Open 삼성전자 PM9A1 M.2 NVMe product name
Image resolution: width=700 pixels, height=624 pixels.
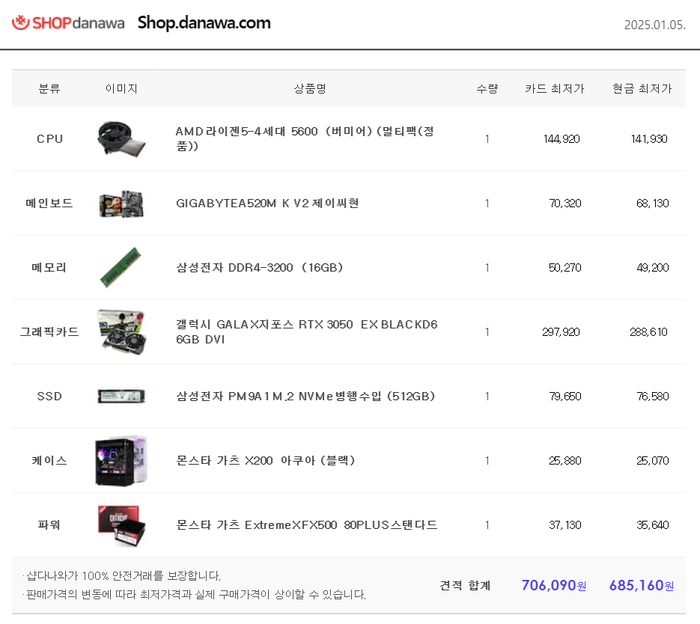tap(305, 396)
